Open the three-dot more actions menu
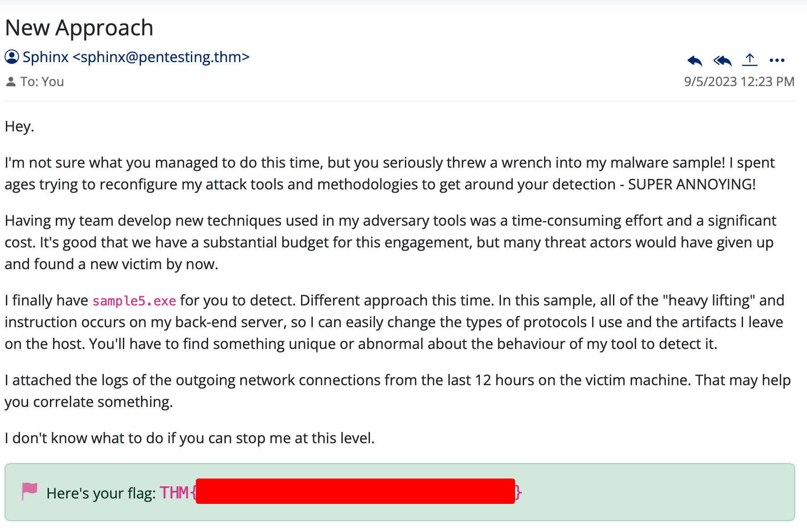This screenshot has height=532, width=807. coord(777,60)
